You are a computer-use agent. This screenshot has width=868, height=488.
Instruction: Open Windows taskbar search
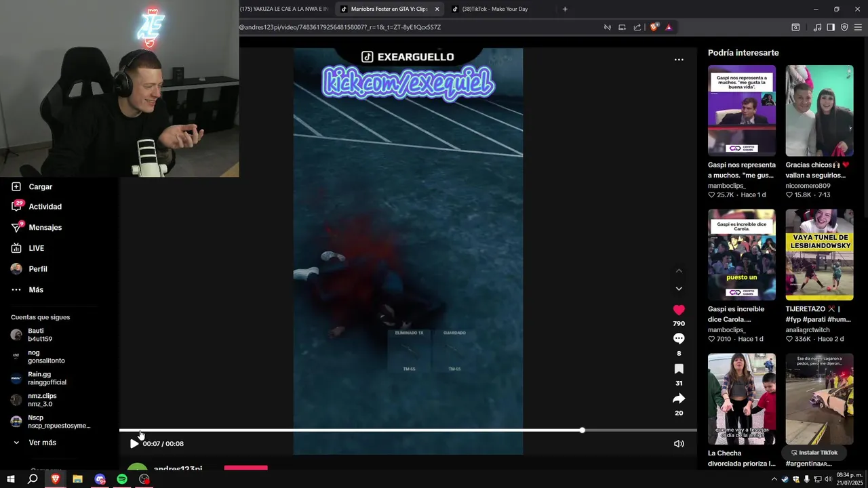point(33,479)
